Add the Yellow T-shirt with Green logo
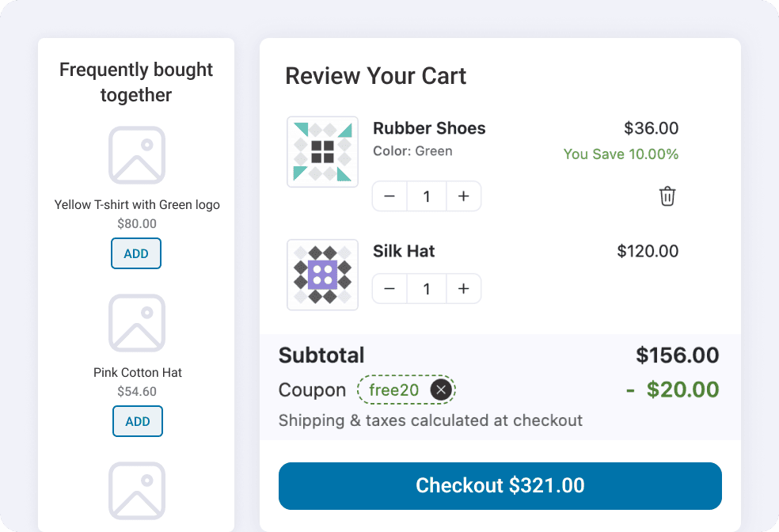 click(136, 253)
